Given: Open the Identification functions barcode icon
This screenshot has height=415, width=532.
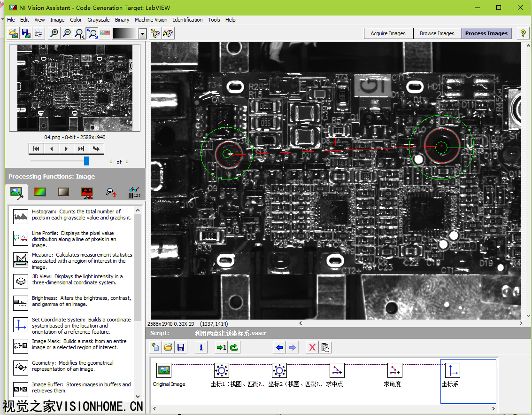Looking at the screenshot, I should coord(134,192).
